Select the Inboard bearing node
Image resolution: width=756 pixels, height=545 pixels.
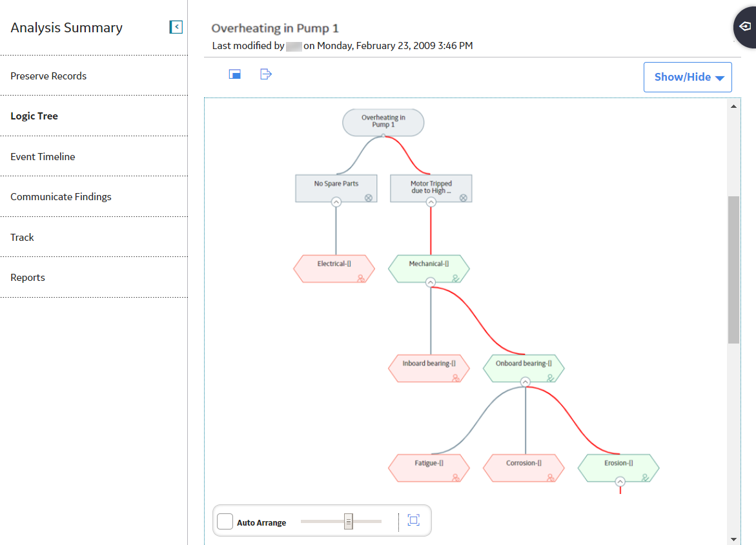click(429, 368)
